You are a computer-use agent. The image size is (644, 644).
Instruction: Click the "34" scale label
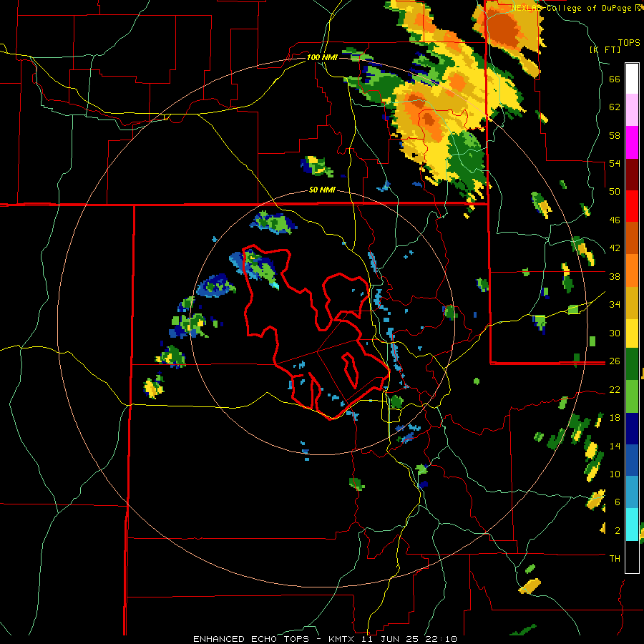615,305
